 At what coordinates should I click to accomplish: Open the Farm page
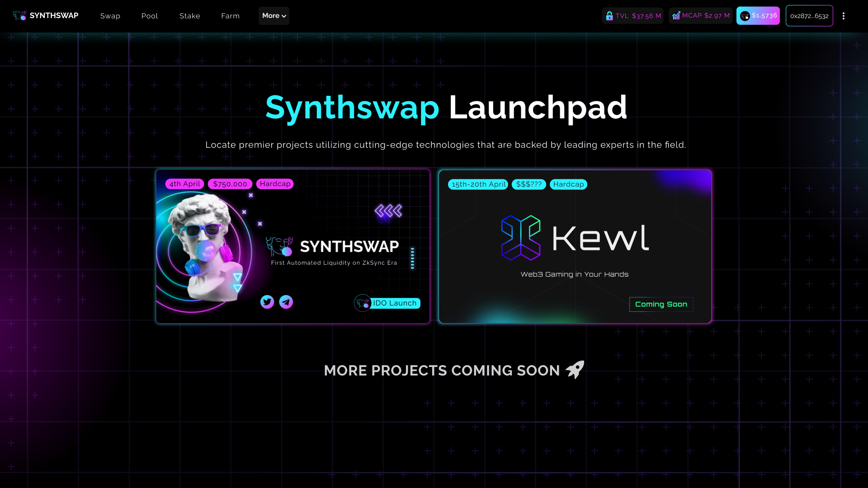click(231, 16)
